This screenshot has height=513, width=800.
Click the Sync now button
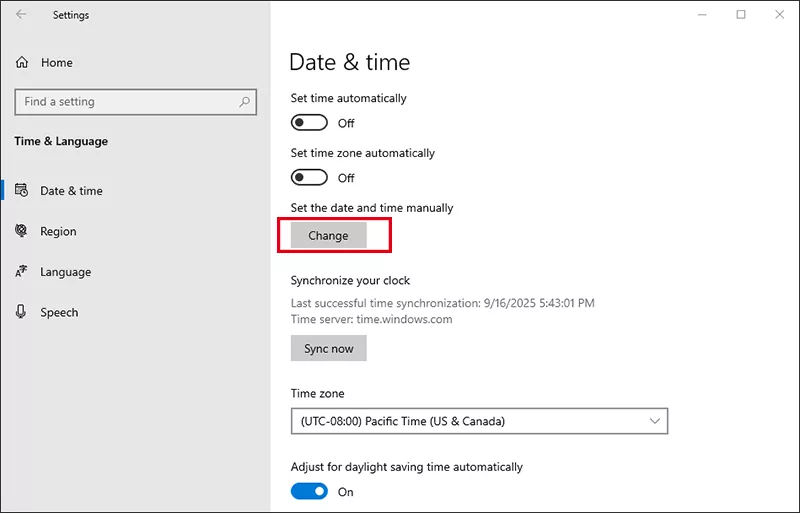click(329, 348)
